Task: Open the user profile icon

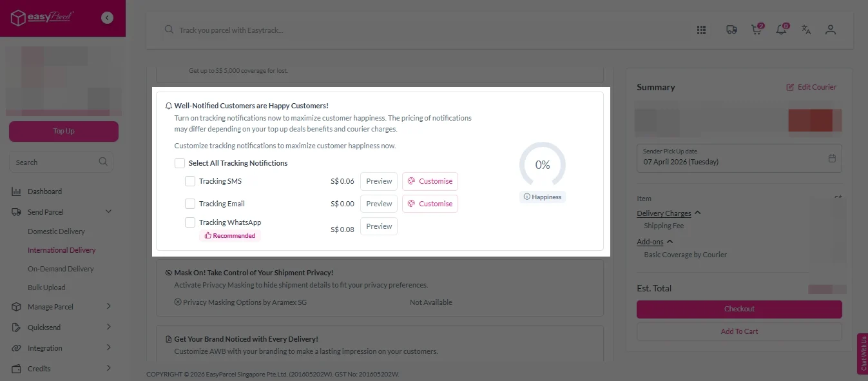Action: pos(831,30)
